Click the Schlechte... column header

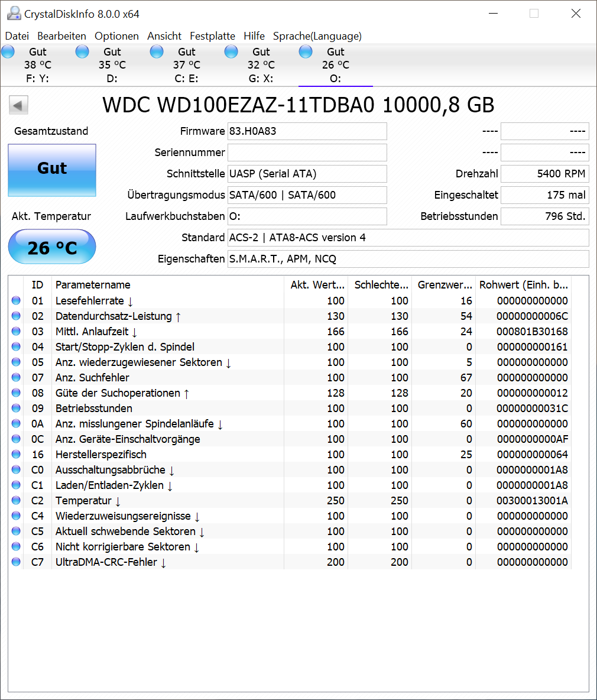379,285
